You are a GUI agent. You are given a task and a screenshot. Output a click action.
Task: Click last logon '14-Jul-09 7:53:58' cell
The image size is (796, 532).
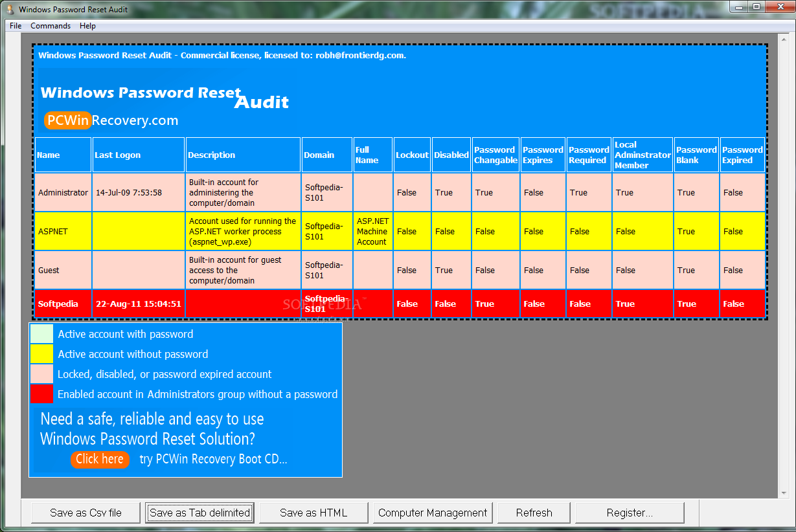(139, 192)
